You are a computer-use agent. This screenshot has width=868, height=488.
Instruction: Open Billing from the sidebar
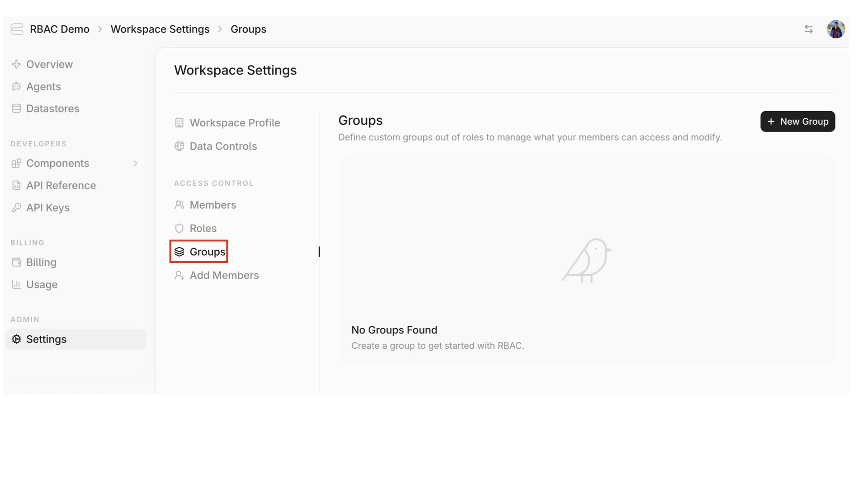(x=41, y=262)
